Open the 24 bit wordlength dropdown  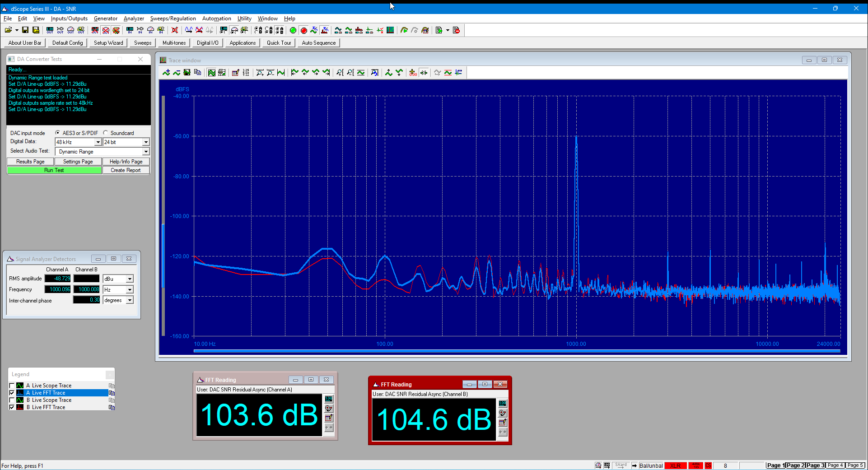pyautogui.click(x=146, y=142)
